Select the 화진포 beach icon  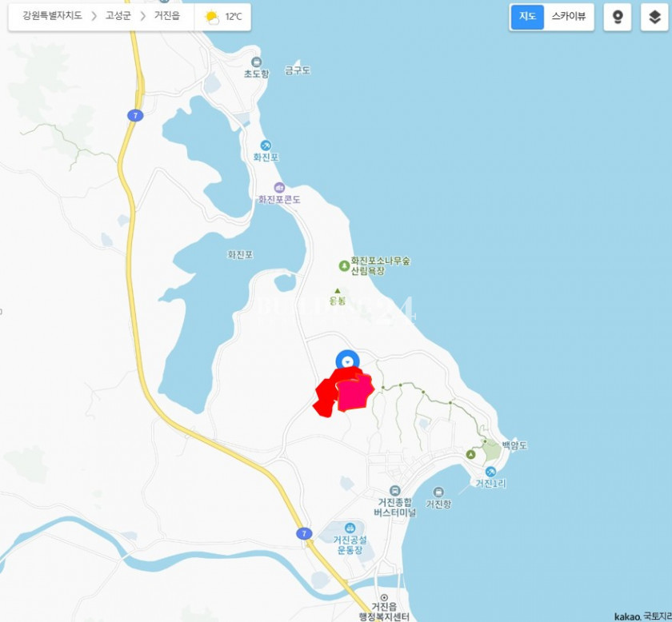(x=266, y=145)
